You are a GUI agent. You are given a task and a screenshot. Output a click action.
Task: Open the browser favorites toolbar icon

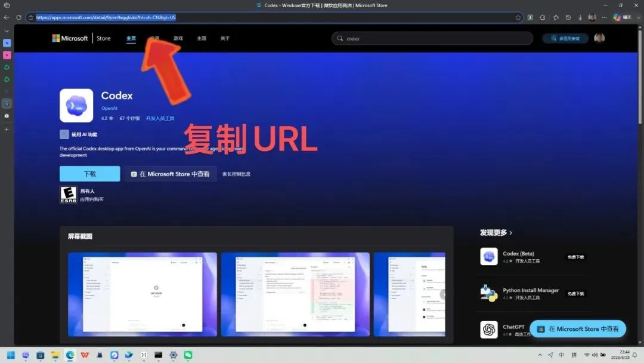[556, 17]
